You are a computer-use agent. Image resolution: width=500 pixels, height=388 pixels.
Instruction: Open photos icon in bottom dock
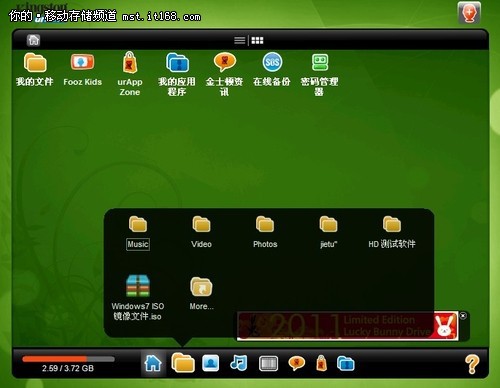pyautogui.click(x=211, y=363)
